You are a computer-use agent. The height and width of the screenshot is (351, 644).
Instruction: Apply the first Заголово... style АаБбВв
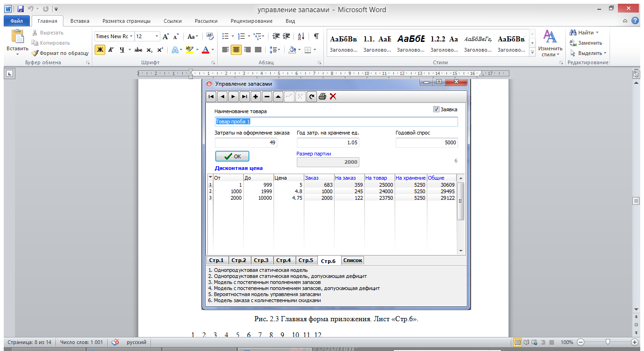point(343,43)
